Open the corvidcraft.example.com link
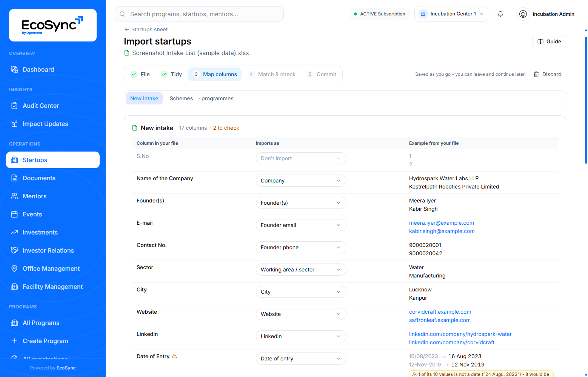Image resolution: width=588 pixels, height=377 pixels. [440, 312]
